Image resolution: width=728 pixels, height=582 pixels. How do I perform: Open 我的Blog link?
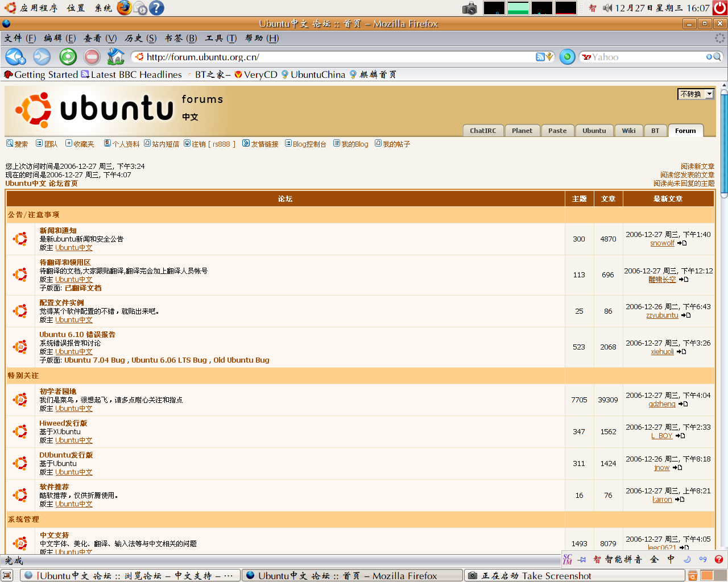[x=351, y=144]
